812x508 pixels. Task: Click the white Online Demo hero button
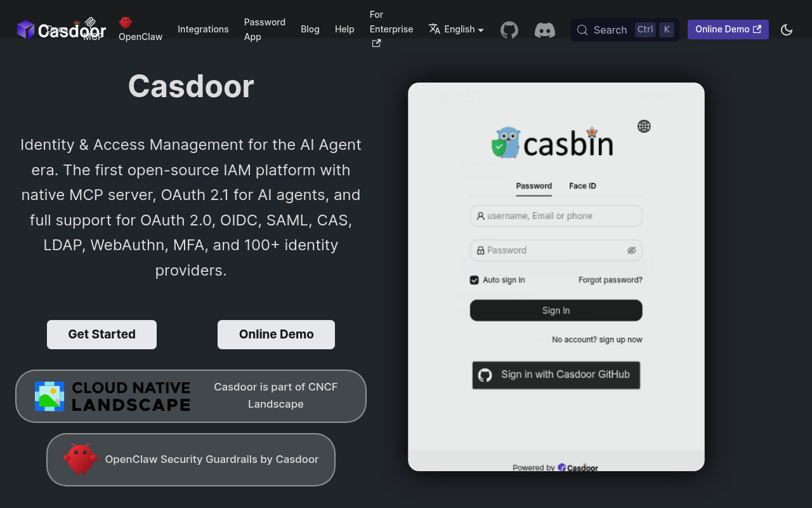coord(276,335)
